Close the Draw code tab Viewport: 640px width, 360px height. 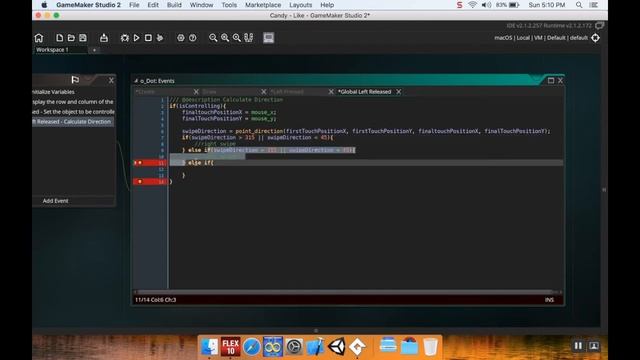[x=263, y=91]
